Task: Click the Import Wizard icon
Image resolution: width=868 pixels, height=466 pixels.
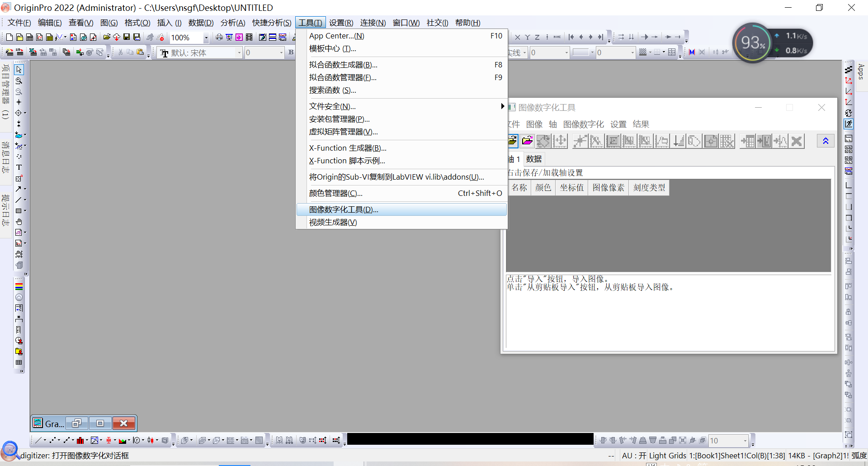Action: (9, 52)
